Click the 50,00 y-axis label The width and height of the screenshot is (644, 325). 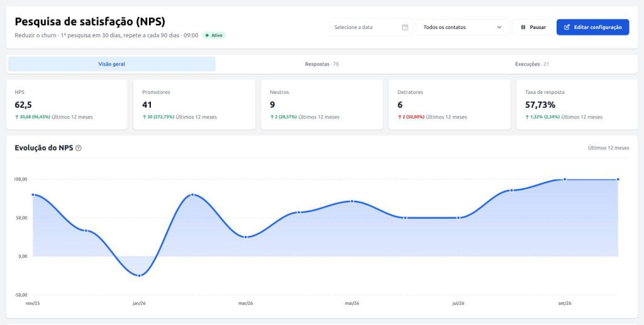coord(21,218)
